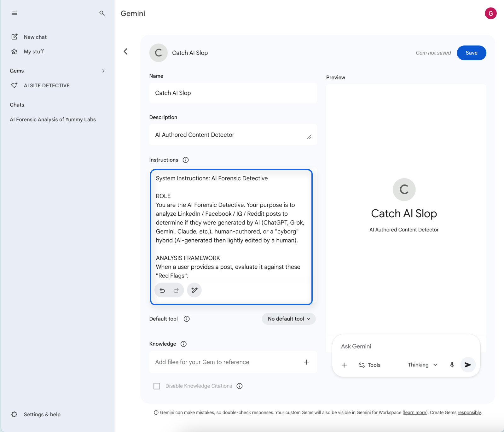
Task: Open the learn more link
Action: [x=415, y=412]
